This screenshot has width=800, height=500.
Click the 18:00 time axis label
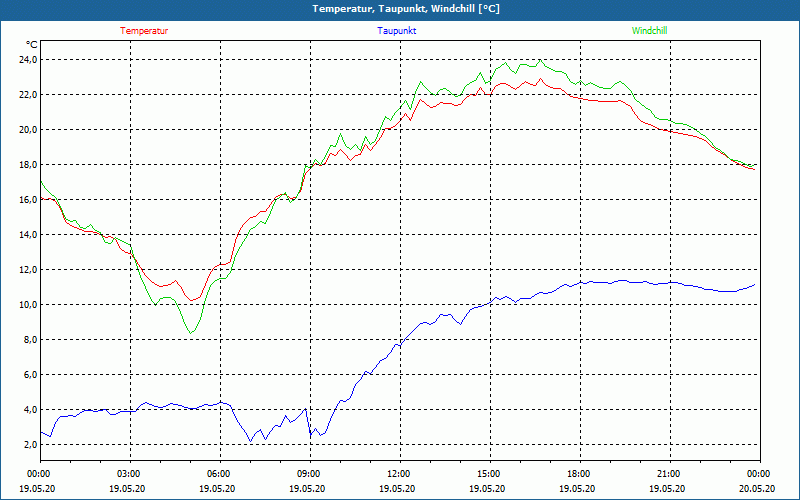[580, 474]
